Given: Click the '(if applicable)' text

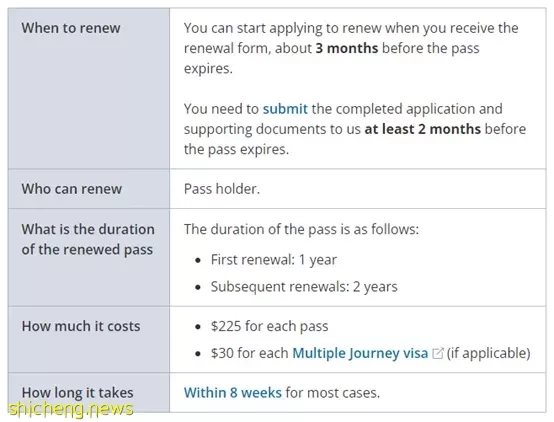Looking at the screenshot, I should click(489, 353).
